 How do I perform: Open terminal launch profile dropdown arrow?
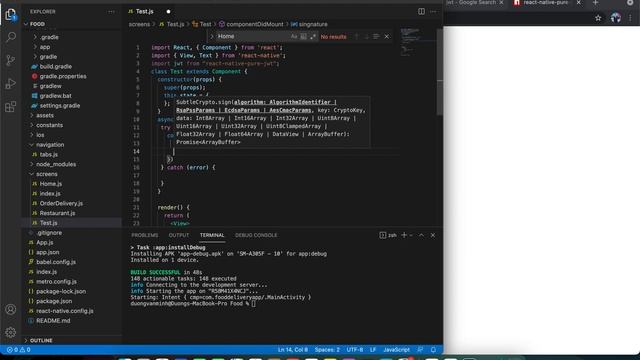(411, 235)
